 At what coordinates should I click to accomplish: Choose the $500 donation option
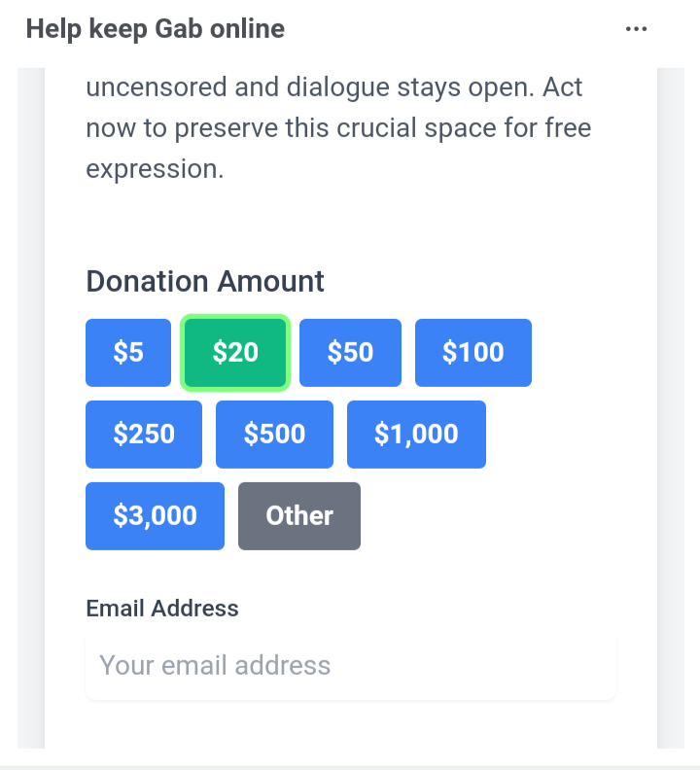tap(274, 434)
